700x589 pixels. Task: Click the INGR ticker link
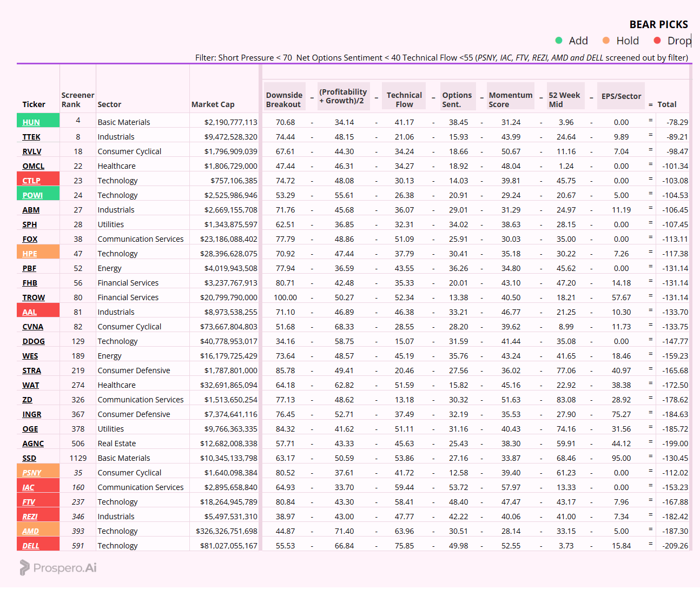[32, 414]
